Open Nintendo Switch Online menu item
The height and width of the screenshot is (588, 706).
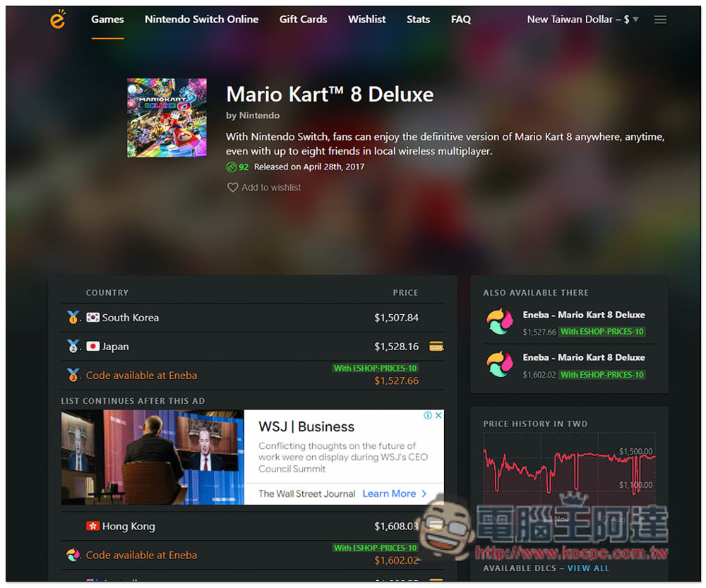201,19
